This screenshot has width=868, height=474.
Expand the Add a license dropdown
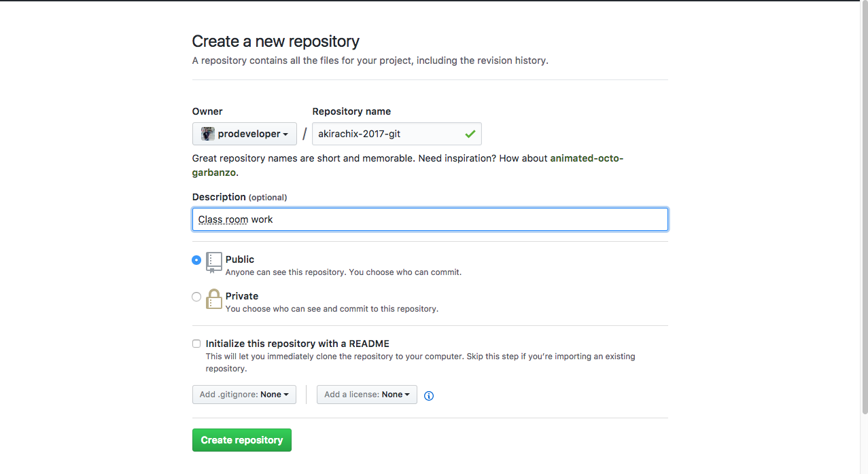click(366, 395)
